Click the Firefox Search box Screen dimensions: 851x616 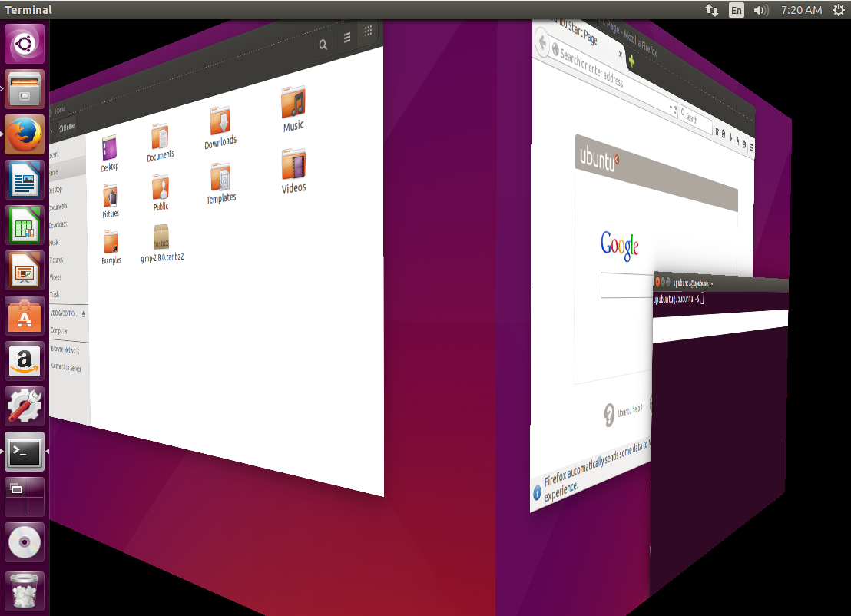pos(695,120)
